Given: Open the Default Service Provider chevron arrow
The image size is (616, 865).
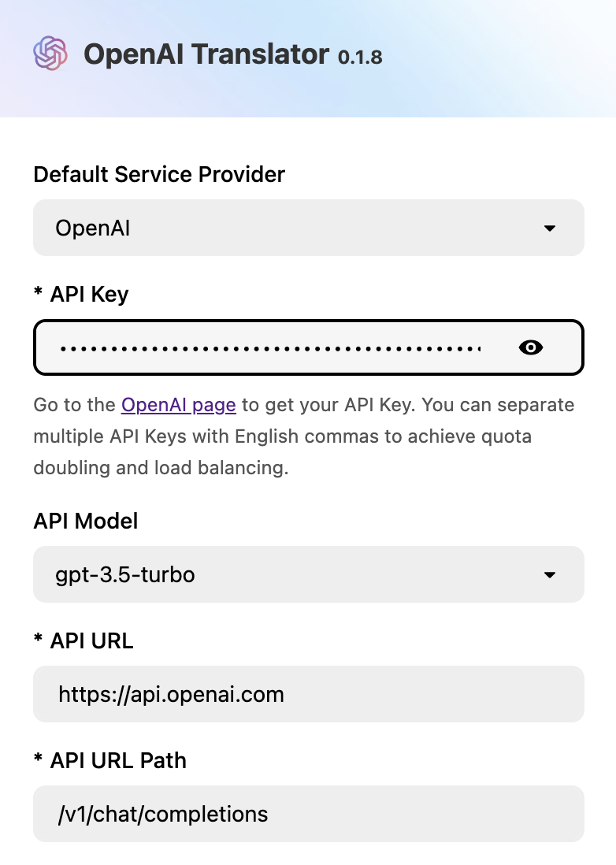Looking at the screenshot, I should point(550,228).
